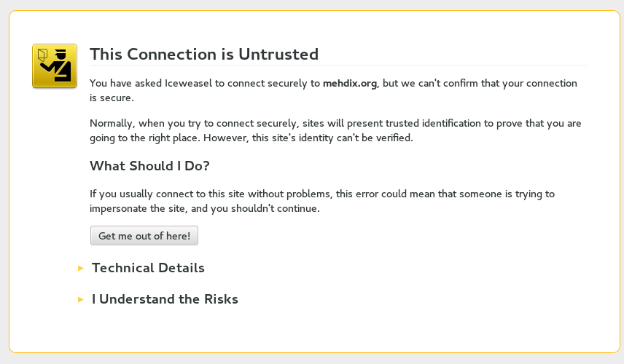Click the gray page background outside the panel

pyautogui.click(x=4, y=182)
